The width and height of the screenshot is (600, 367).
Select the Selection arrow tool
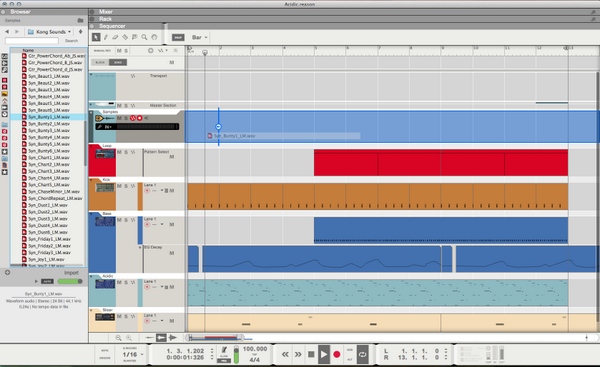point(96,37)
